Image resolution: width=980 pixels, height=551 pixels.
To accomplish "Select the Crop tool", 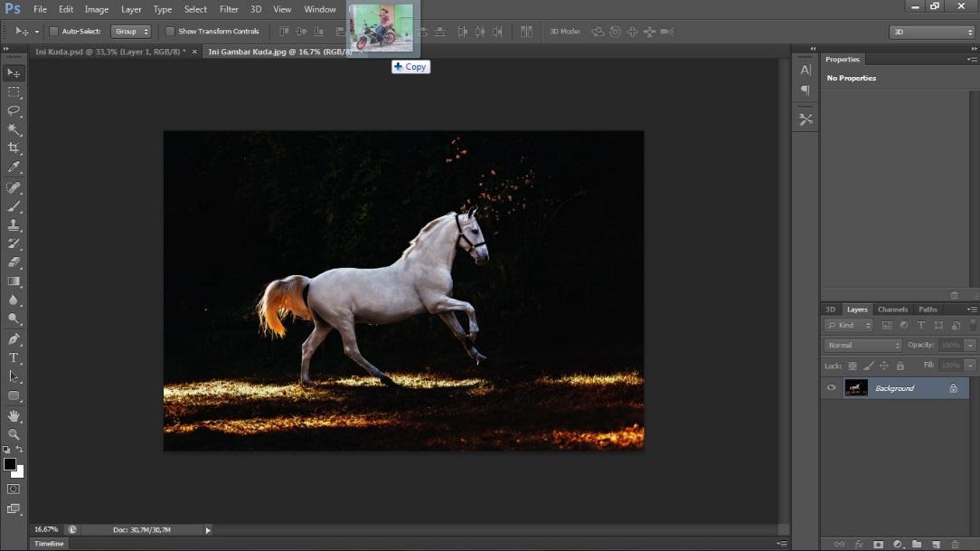I will 14,148.
